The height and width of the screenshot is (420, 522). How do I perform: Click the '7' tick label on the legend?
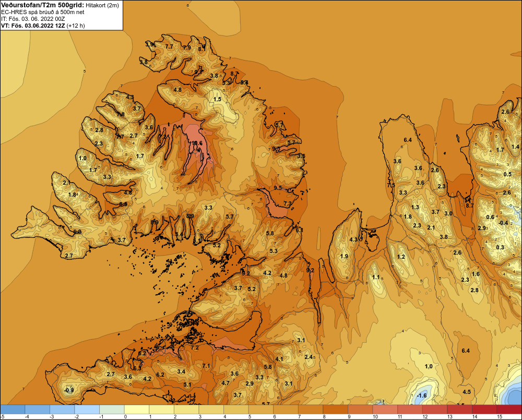point(300,417)
